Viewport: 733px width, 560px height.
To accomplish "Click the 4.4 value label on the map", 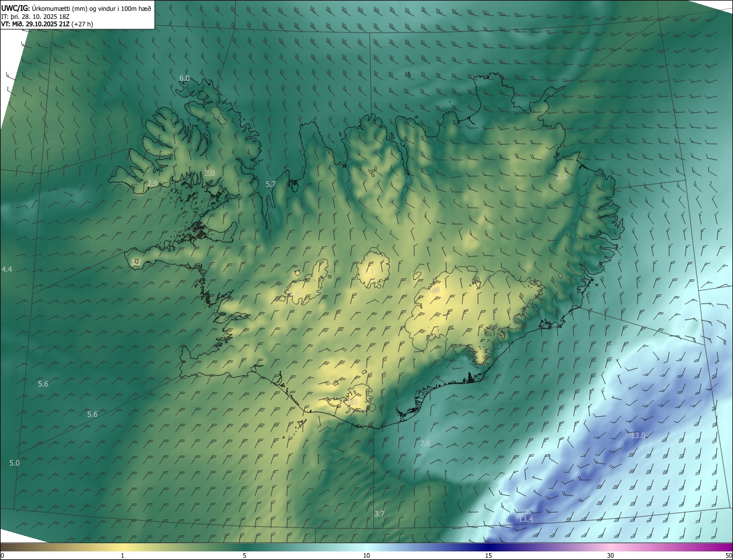I will [7, 269].
